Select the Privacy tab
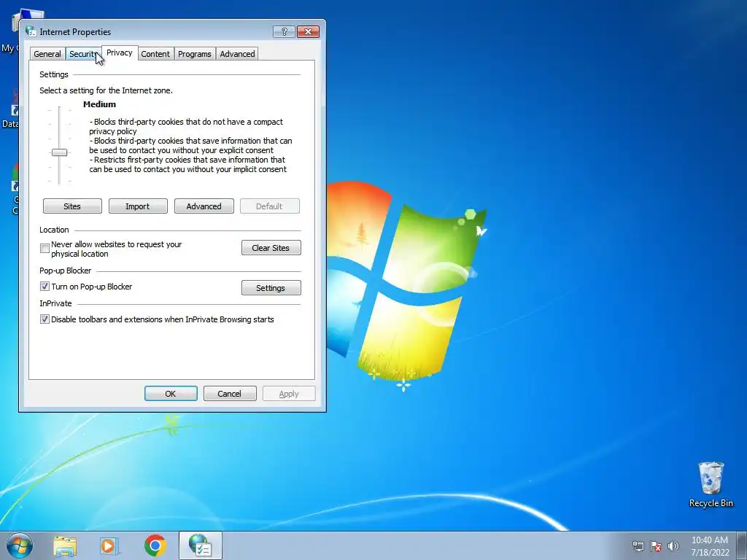Screen dimensions: 747x560 120,52
